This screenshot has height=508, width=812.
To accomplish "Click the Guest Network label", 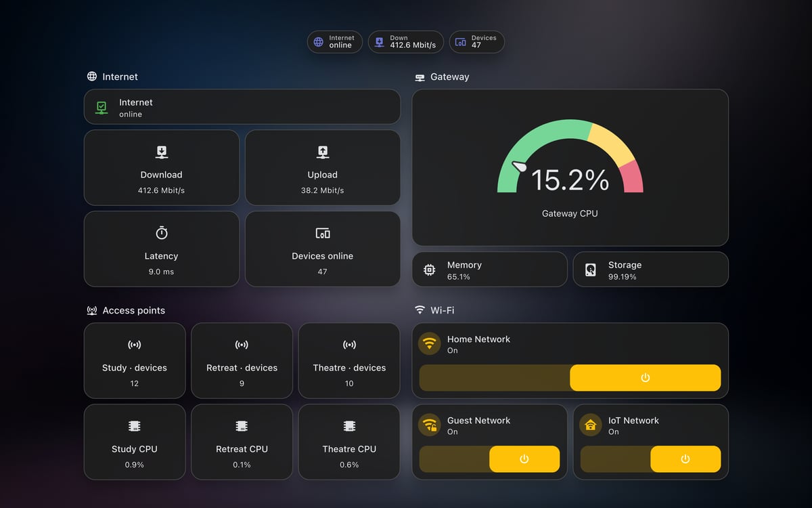I will (478, 421).
